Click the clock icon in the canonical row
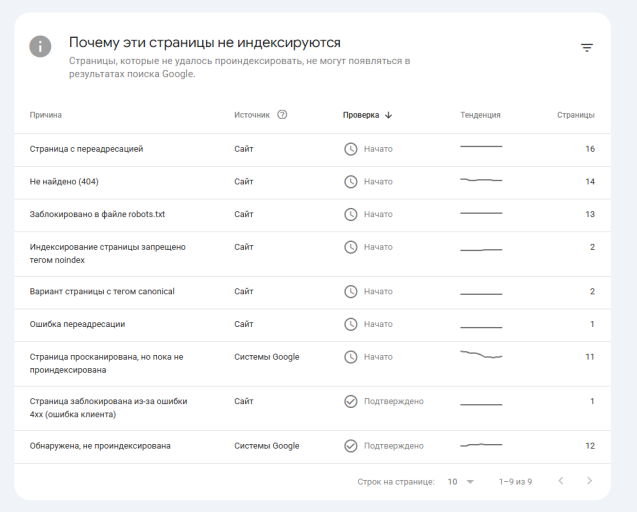 [x=351, y=291]
